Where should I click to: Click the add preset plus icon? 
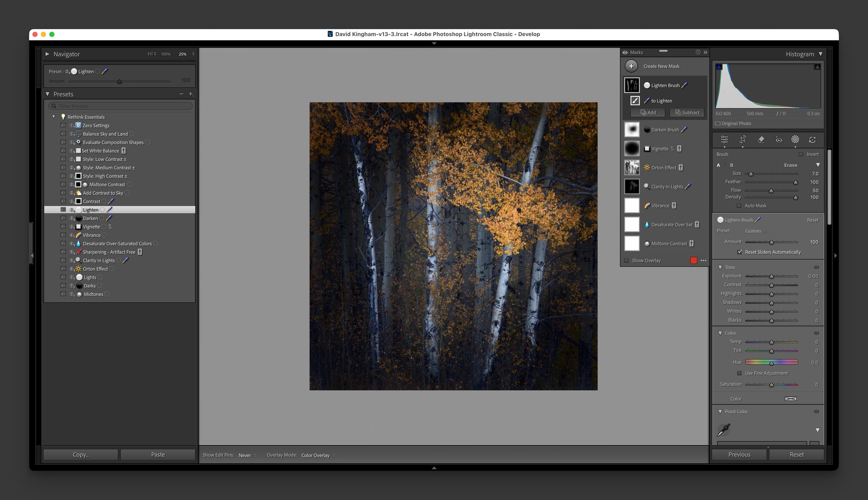click(191, 94)
